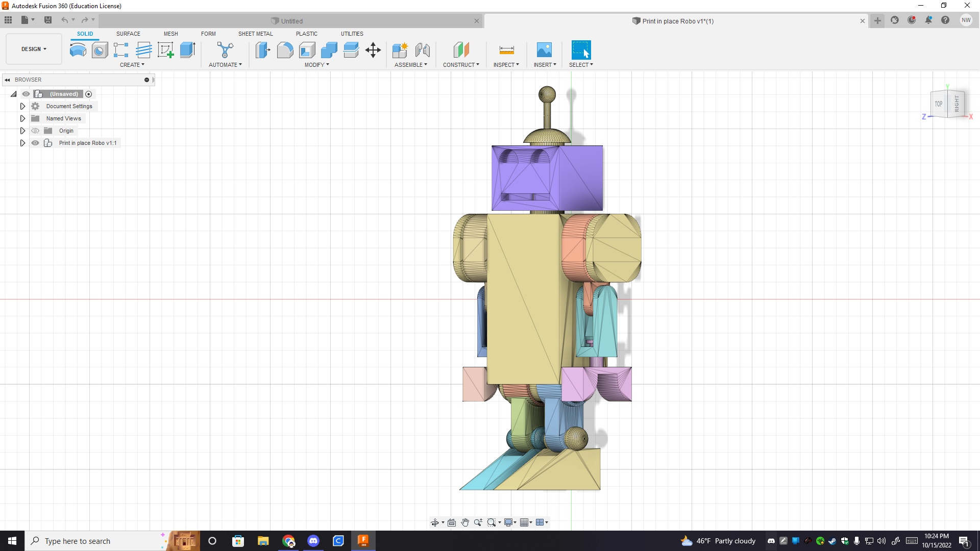Open the DESIGN workspace dropdown
Screen dimensions: 980x551
[x=34, y=49]
